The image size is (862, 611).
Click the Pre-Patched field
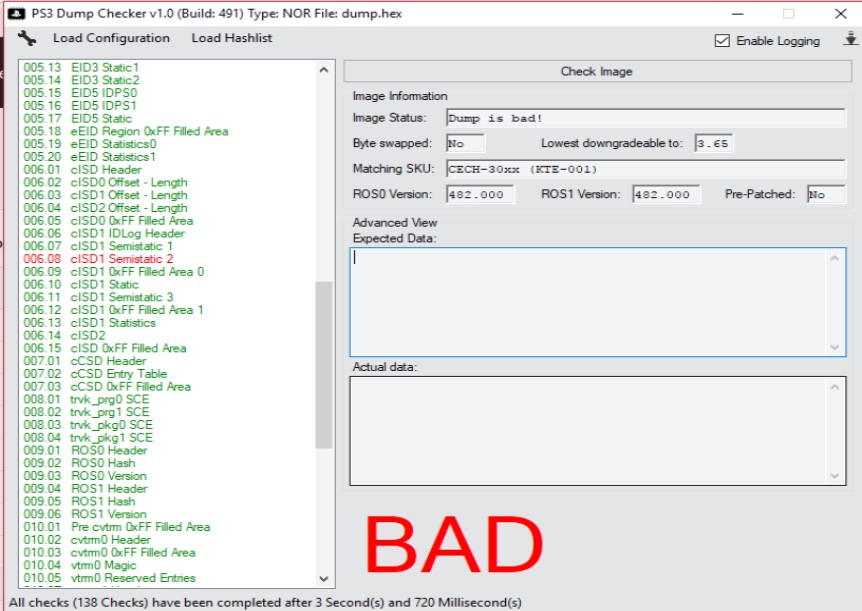coord(826,194)
